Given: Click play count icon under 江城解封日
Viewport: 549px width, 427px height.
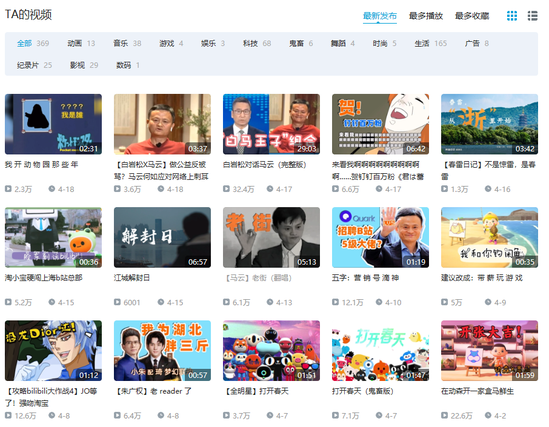Looking at the screenshot, I should click(x=117, y=302).
